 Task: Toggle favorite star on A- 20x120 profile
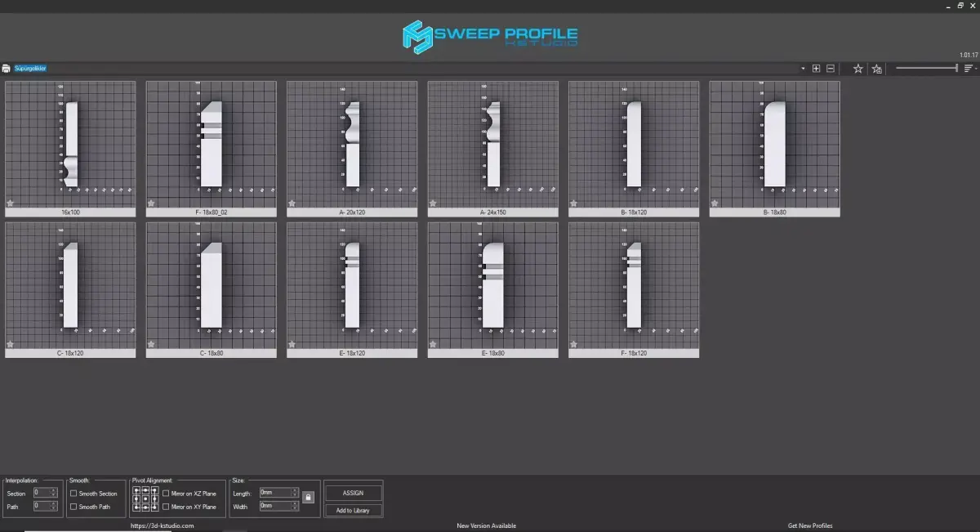[x=292, y=203]
